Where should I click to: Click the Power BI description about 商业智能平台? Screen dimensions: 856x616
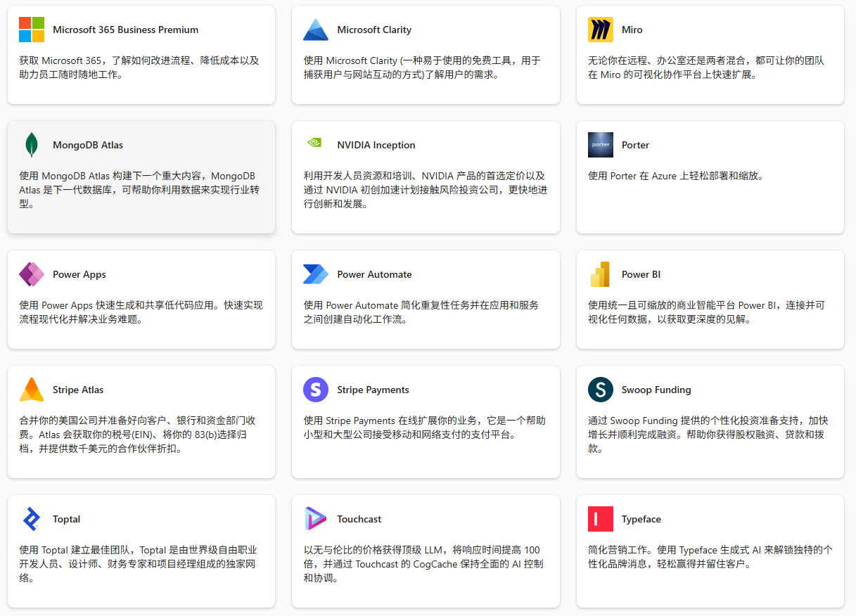point(706,312)
